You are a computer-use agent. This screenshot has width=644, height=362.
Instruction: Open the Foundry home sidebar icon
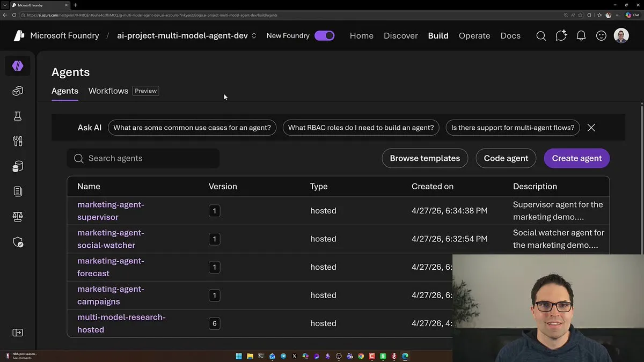[x=18, y=66]
